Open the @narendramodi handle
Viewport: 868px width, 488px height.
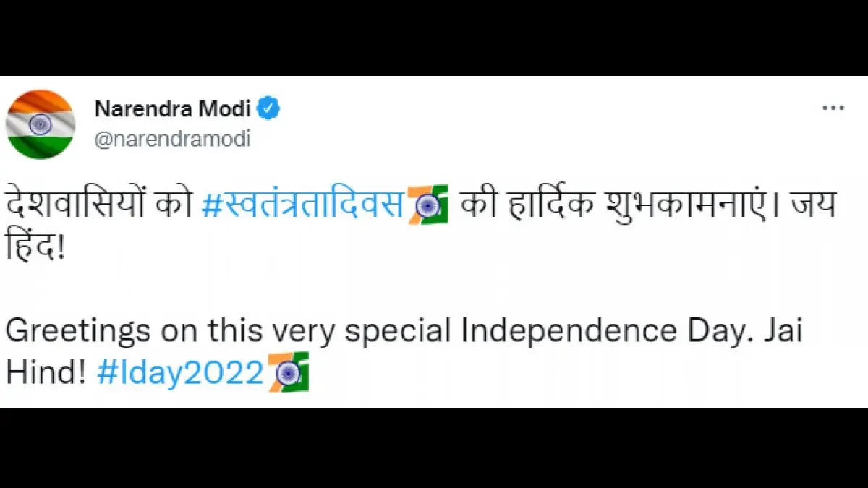172,139
